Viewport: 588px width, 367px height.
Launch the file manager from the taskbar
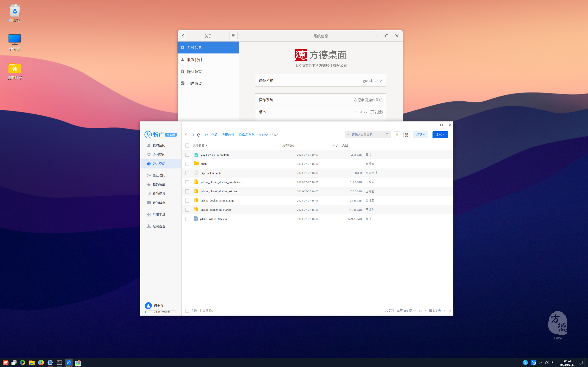[32, 363]
